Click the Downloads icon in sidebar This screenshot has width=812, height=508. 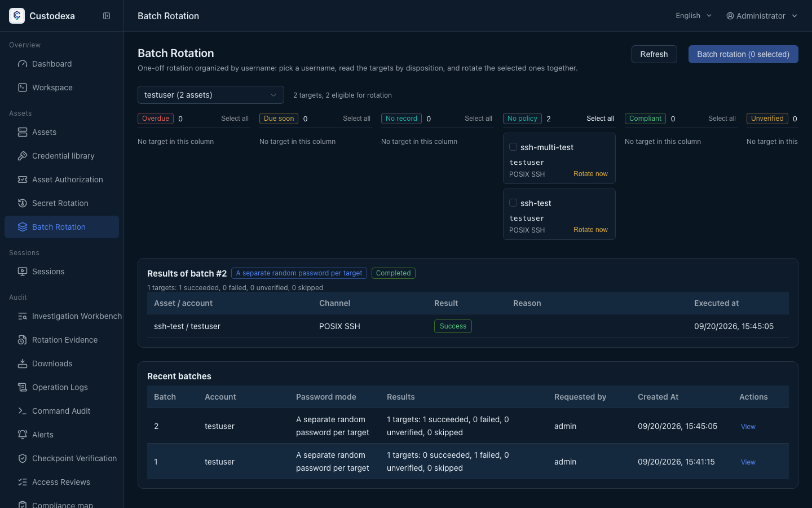pos(23,364)
